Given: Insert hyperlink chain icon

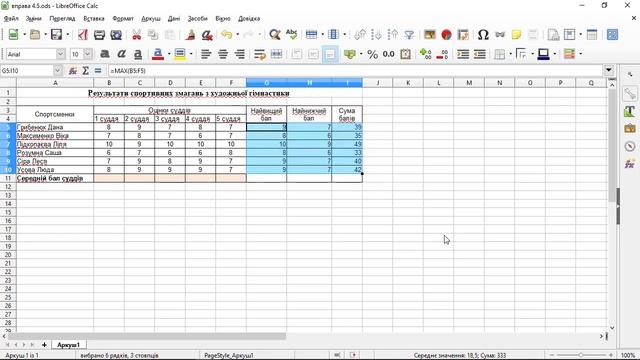Looking at the screenshot, I should [x=500, y=35].
